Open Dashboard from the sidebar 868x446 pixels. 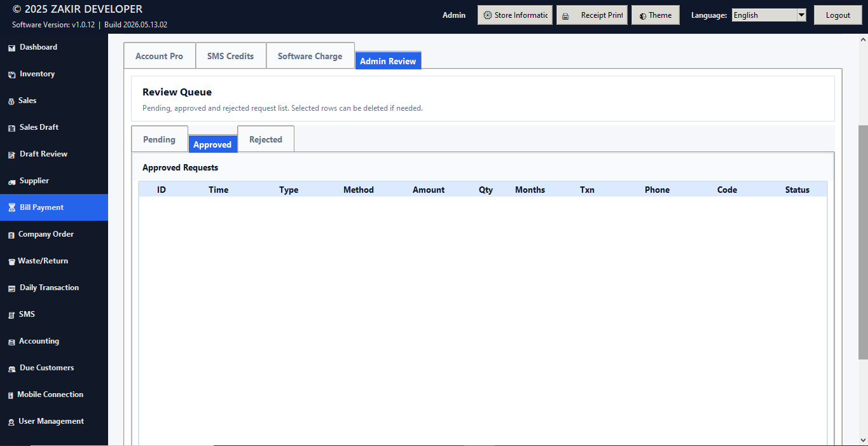54,47
